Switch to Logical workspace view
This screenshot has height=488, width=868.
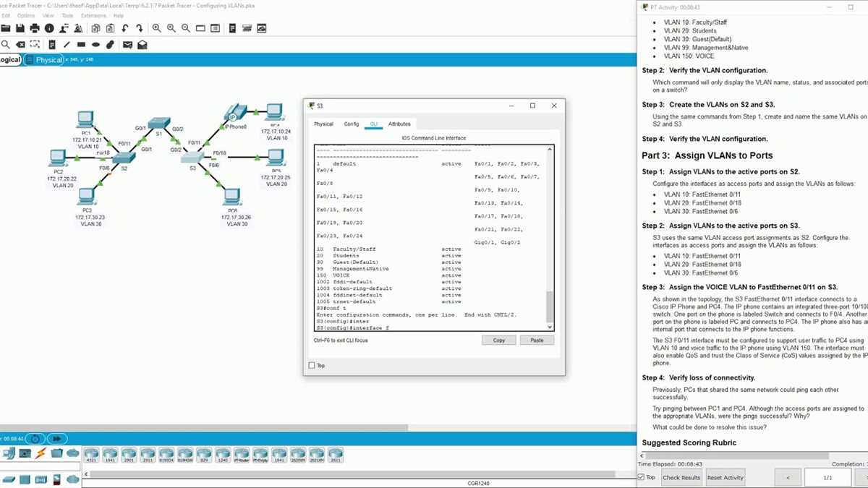pyautogui.click(x=10, y=60)
